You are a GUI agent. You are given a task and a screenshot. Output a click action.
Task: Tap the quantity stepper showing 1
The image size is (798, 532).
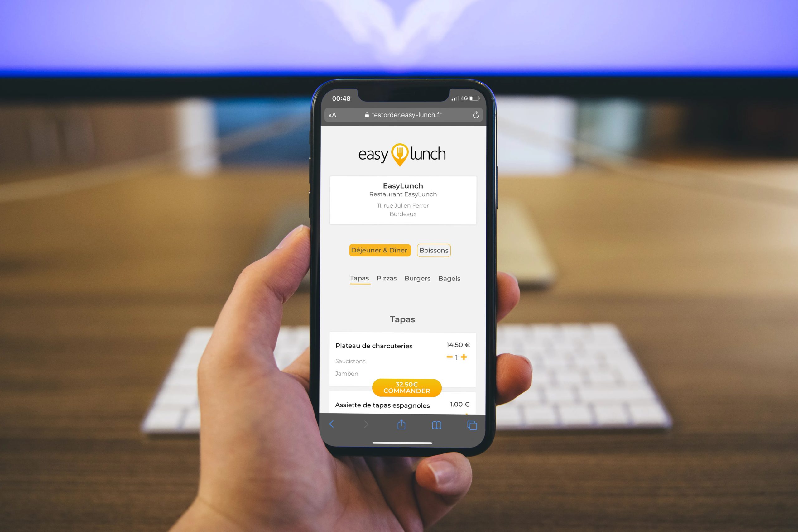point(457,357)
